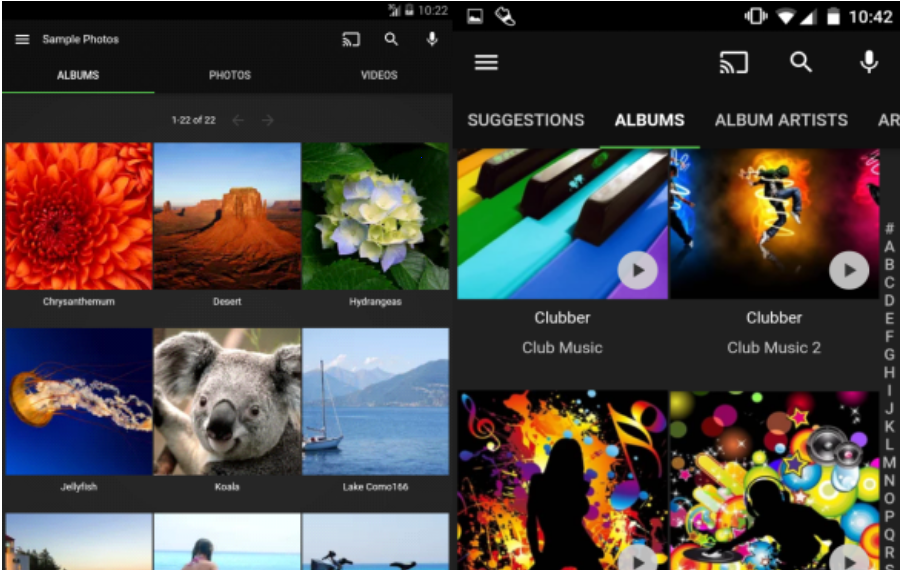Open the Koala album thumbnail
Screen dimensions: 900x570
pyautogui.click(x=227, y=401)
